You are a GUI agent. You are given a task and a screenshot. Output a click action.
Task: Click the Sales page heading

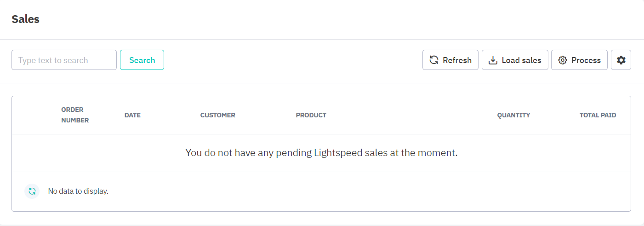click(25, 19)
